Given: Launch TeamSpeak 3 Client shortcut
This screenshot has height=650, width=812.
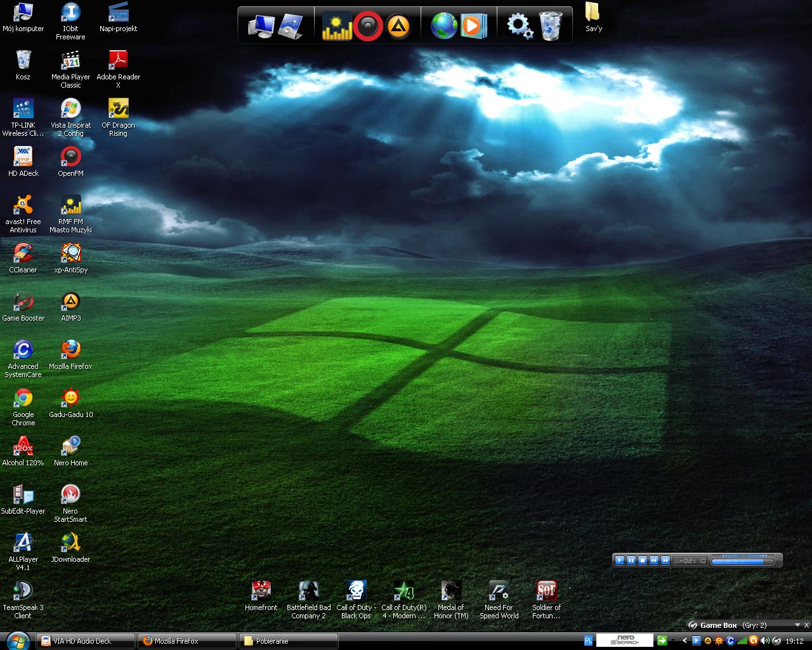Looking at the screenshot, I should [x=23, y=600].
